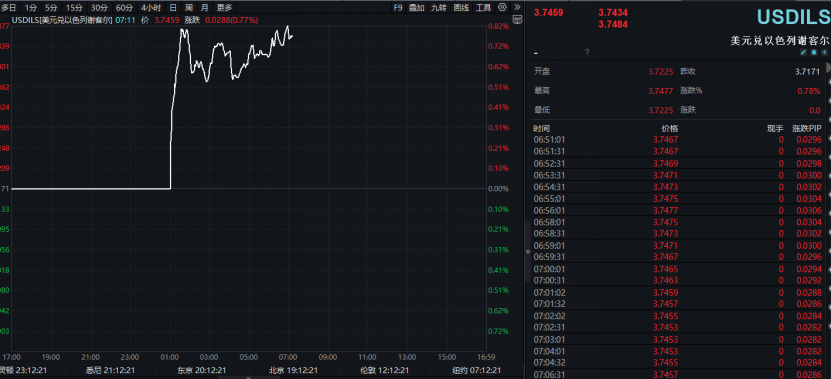Select the 4小时 four-hour period

151,7
